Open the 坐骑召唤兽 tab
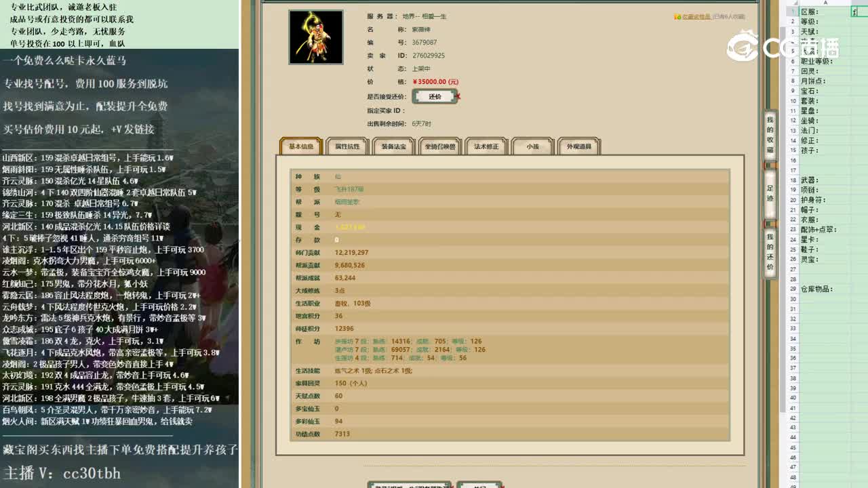Viewport: 868px width, 488px height. point(440,146)
